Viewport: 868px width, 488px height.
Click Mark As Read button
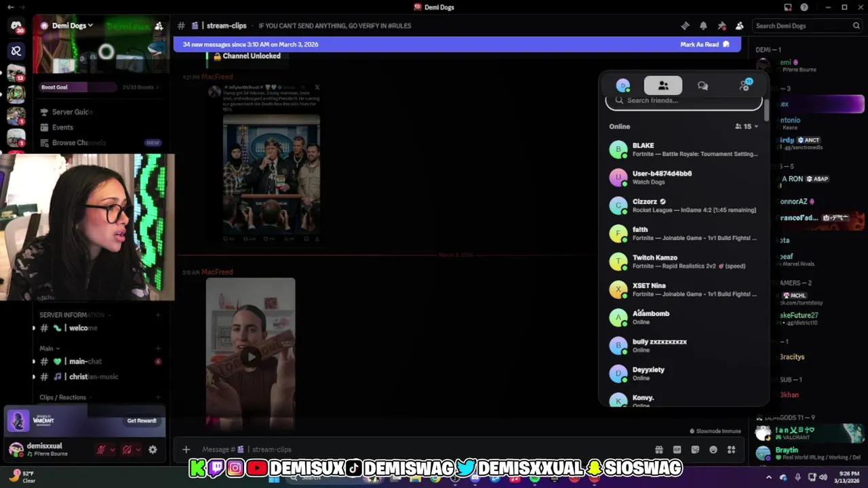[705, 44]
